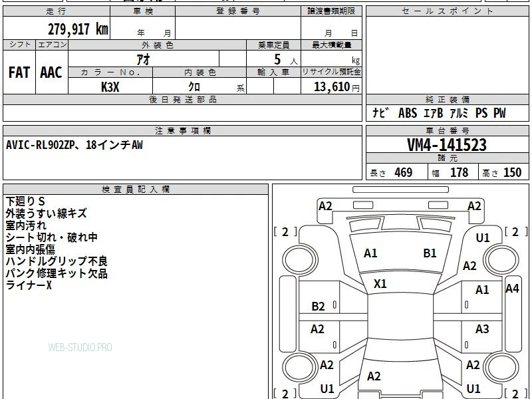Select color code K3X
Image resolution: width=532 pixels, height=399 pixels.
click(110, 87)
